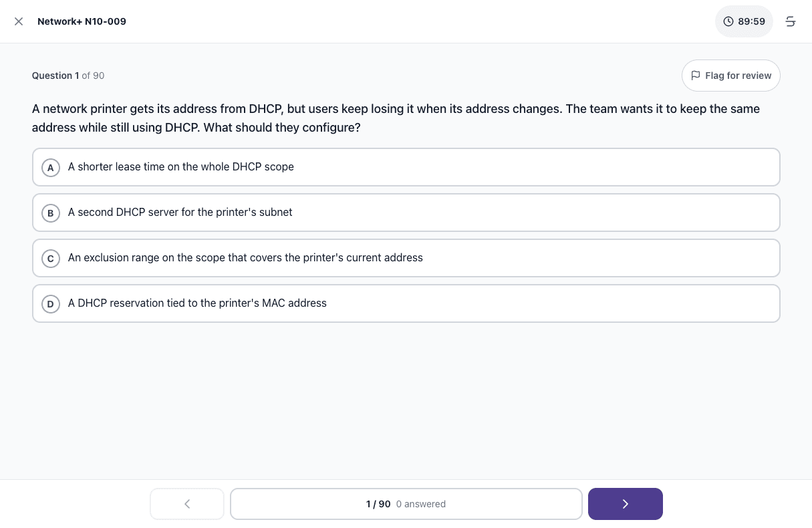Choose option C exclusion range
This screenshot has width=812, height=528.
pyautogui.click(x=406, y=258)
